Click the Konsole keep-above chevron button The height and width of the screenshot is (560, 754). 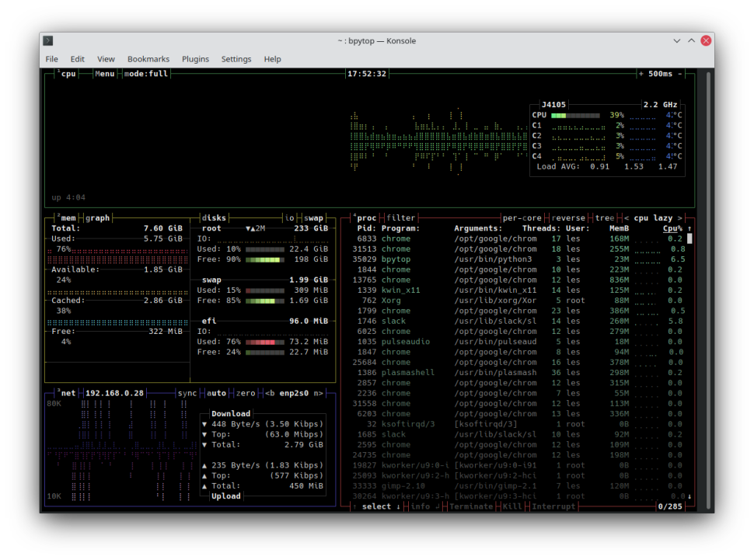click(692, 41)
